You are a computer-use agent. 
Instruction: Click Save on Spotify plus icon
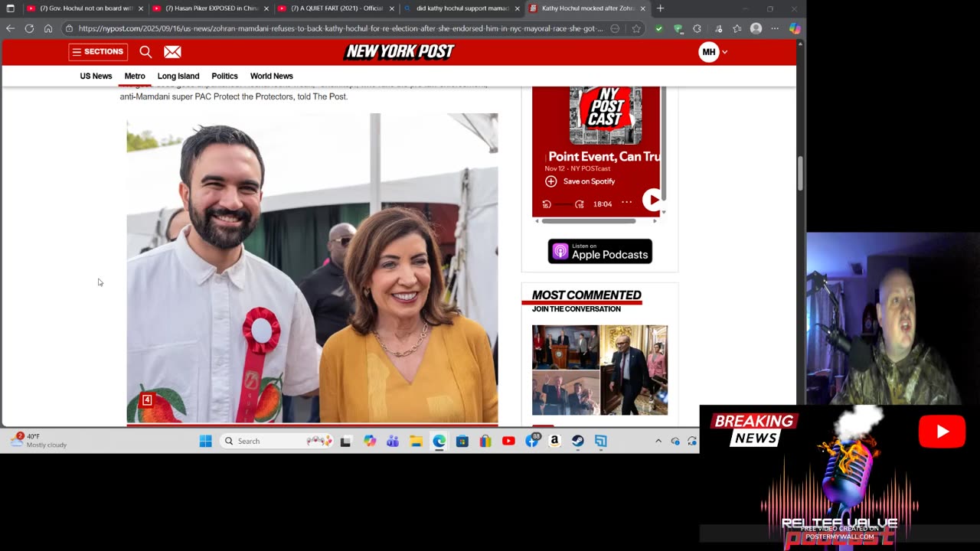click(x=550, y=181)
